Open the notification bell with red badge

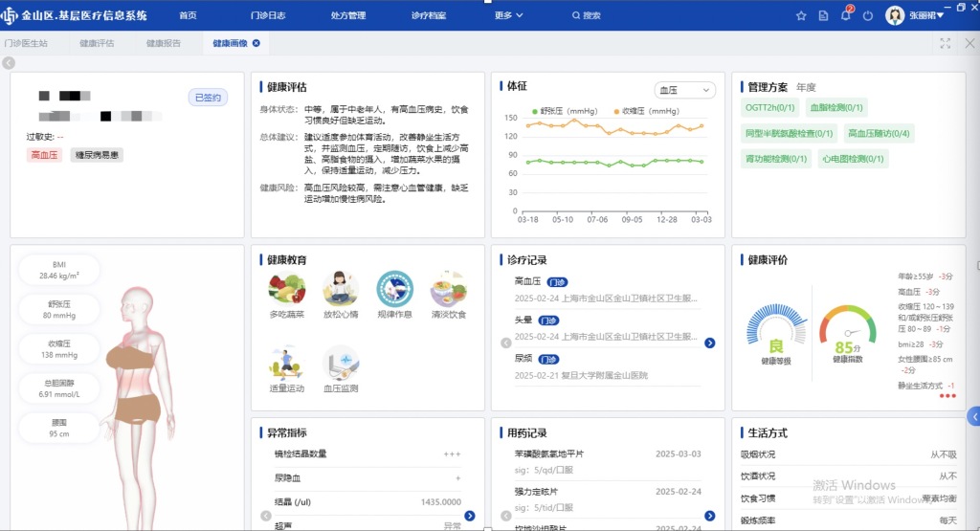845,15
